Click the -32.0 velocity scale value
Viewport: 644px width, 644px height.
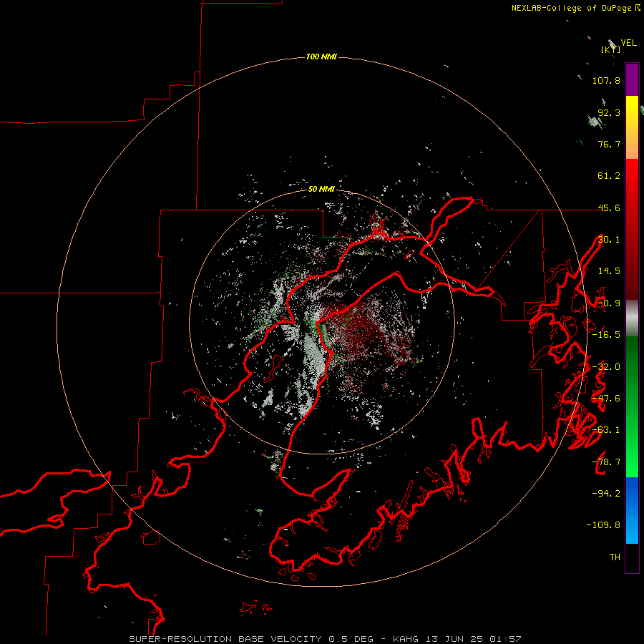pyautogui.click(x=606, y=367)
